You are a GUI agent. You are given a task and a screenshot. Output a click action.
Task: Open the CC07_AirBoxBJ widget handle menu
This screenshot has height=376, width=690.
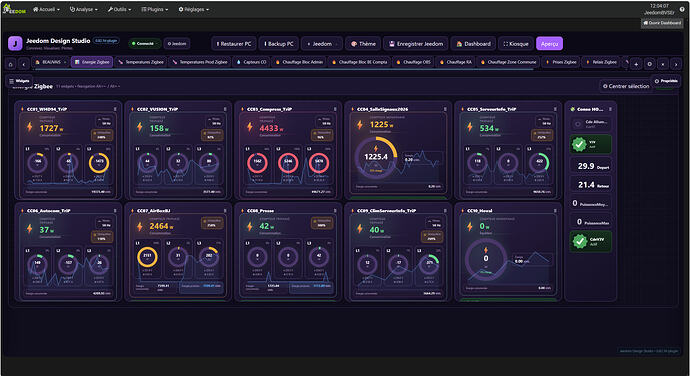click(225, 210)
